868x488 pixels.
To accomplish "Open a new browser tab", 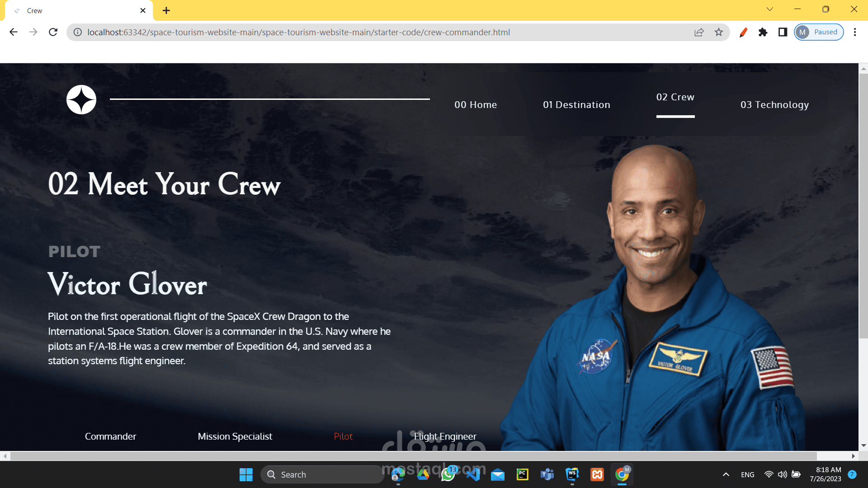I will [x=166, y=10].
